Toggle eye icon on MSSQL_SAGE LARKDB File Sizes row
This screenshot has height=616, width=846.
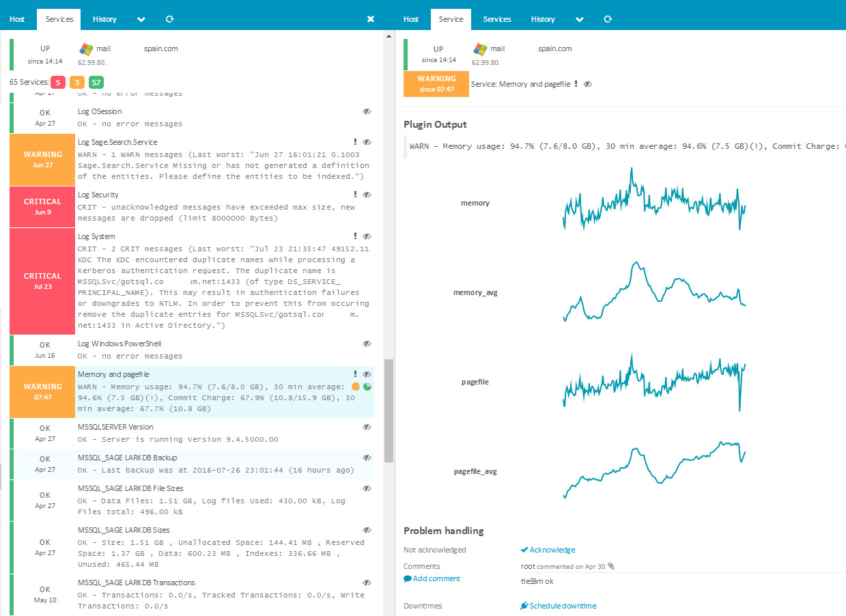point(367,488)
